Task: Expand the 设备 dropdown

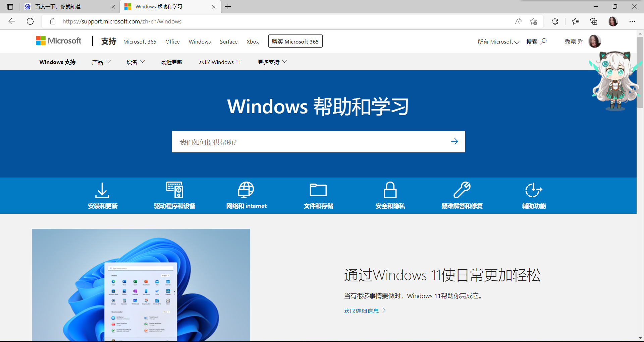Action: click(x=136, y=62)
